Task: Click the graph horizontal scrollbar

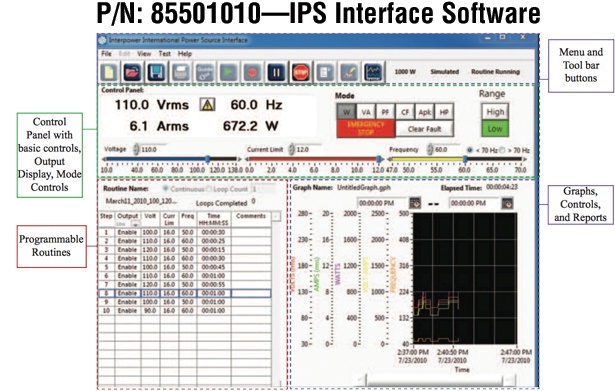Action: coord(434,380)
